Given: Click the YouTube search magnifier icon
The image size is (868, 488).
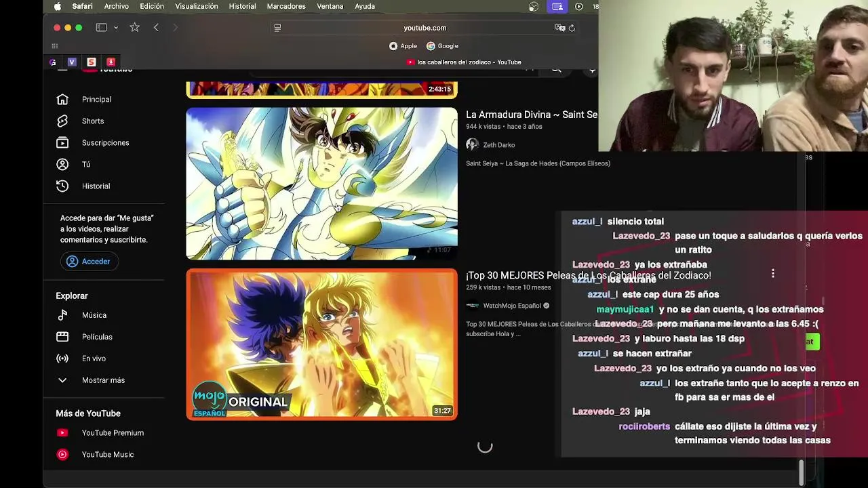Looking at the screenshot, I should point(556,70).
